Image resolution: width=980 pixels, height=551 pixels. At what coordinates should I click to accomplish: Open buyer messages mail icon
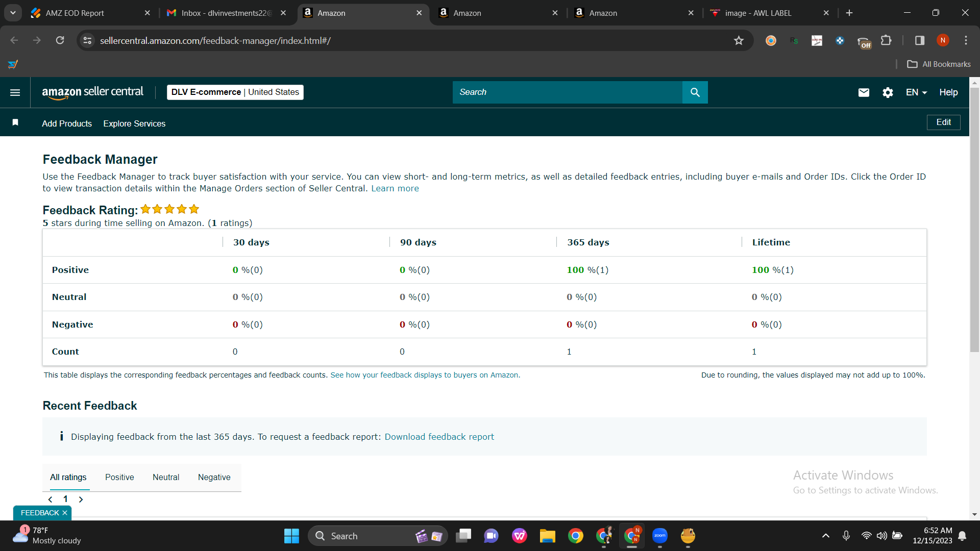[x=864, y=92]
